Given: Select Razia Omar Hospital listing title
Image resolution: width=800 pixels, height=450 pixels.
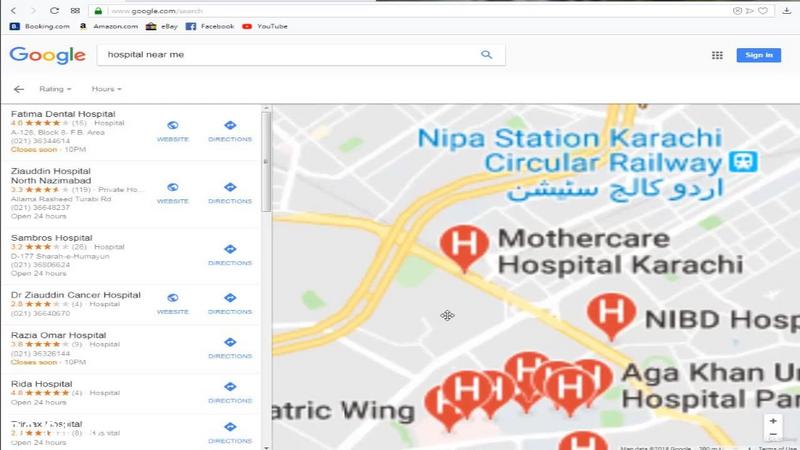Looking at the screenshot, I should click(58, 335).
